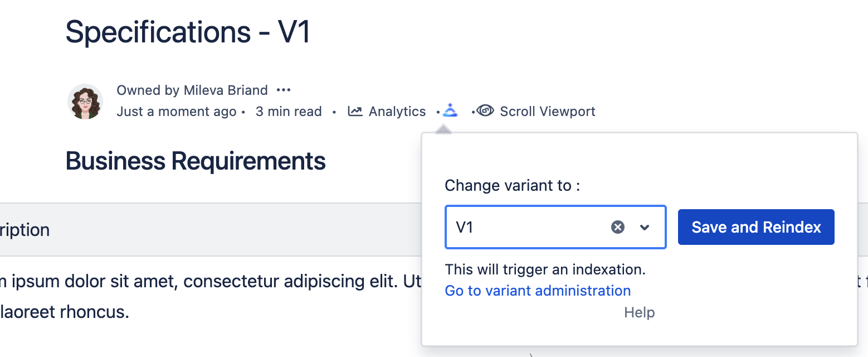Clear the selected V1 variant value
The image size is (868, 357).
(x=618, y=227)
